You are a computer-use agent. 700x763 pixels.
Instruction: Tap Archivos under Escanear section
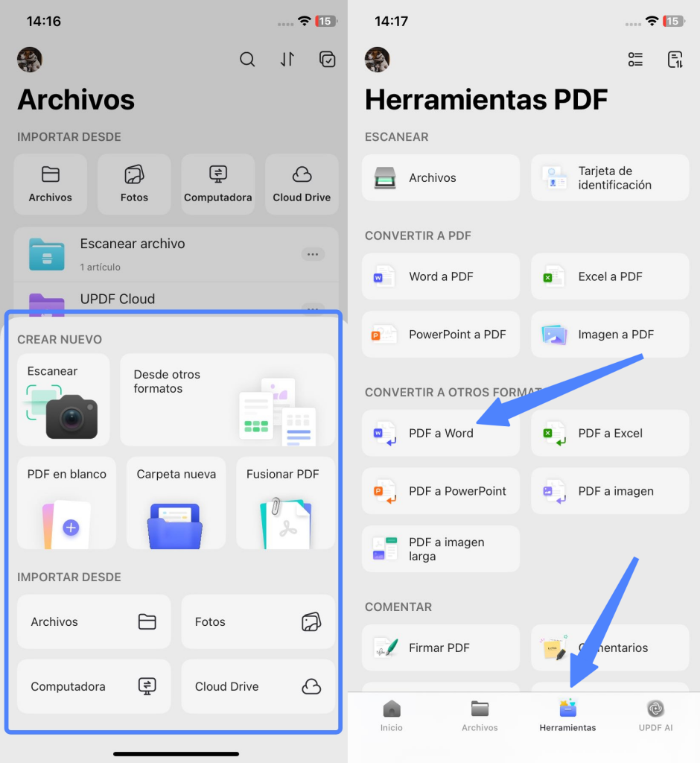pyautogui.click(x=441, y=177)
